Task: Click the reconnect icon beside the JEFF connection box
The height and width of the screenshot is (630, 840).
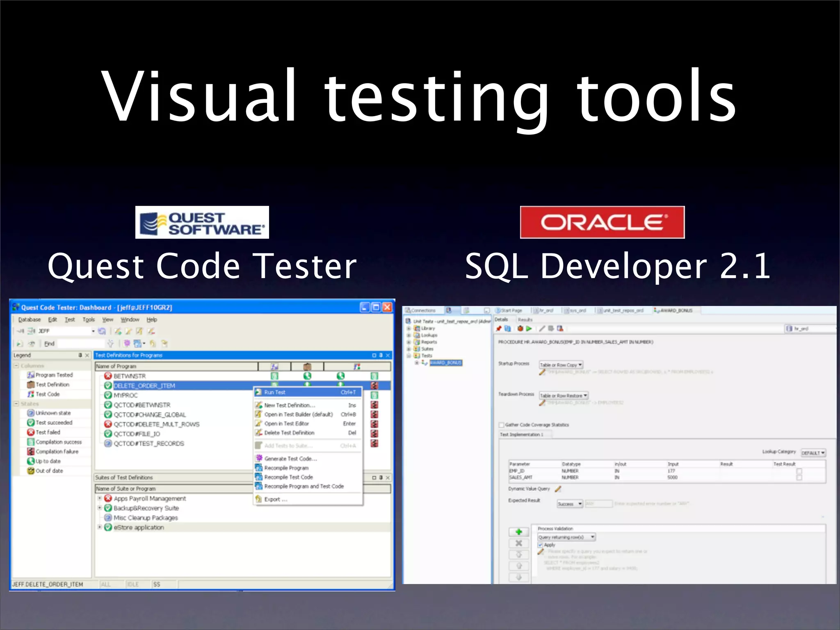Action: click(x=102, y=331)
